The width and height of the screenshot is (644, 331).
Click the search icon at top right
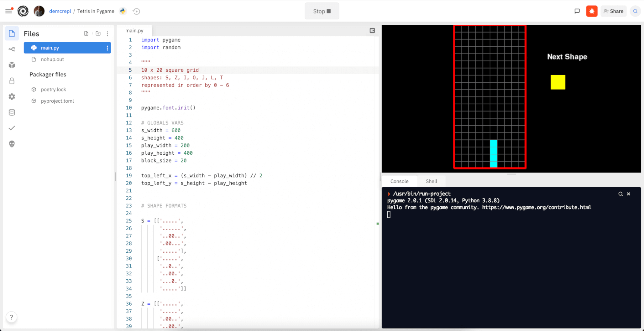[635, 11]
